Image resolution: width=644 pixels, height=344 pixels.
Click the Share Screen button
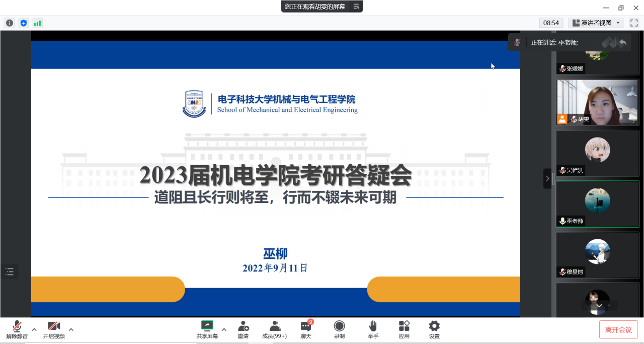point(207,329)
